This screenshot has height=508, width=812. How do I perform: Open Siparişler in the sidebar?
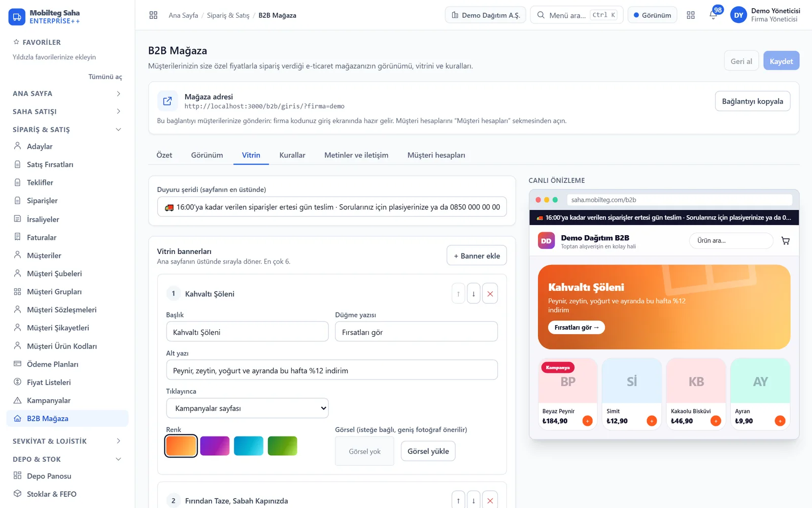pos(67,201)
